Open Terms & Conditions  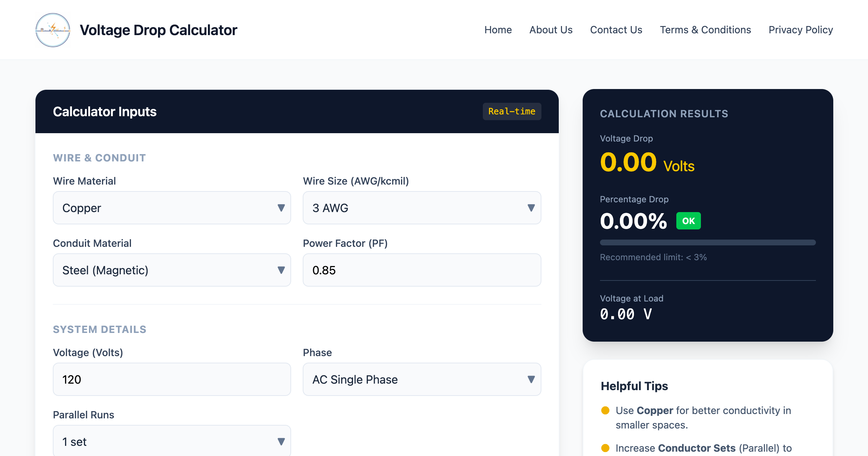(705, 30)
